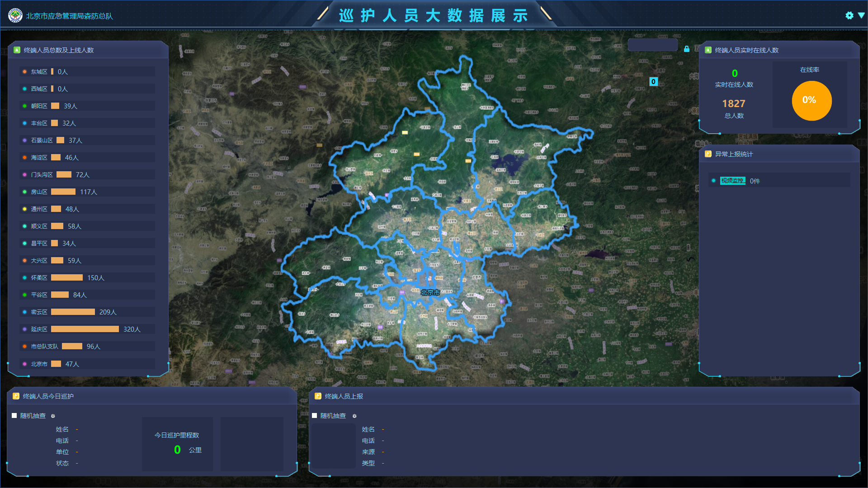The width and height of the screenshot is (868, 488).
Task: Expand the dropdown arrow beside the header gear
Action: [861, 15]
